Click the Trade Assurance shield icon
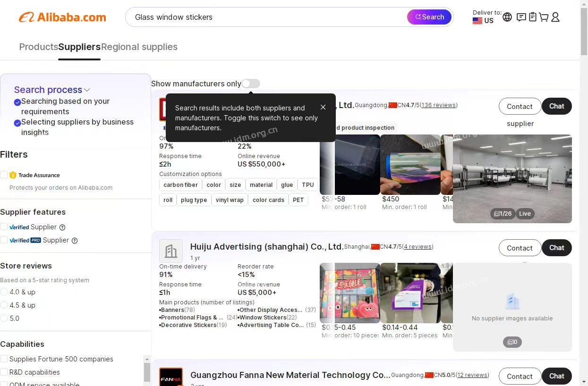 [x=13, y=175]
